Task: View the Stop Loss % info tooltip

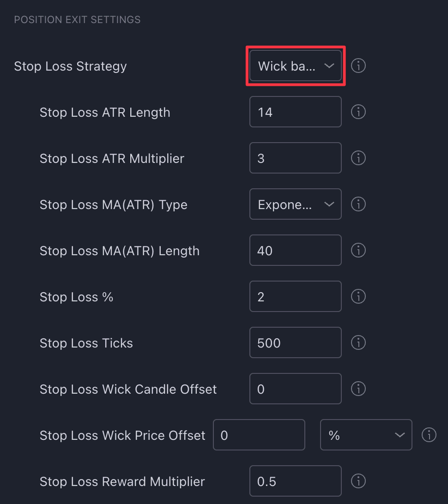Action: pyautogui.click(x=358, y=296)
